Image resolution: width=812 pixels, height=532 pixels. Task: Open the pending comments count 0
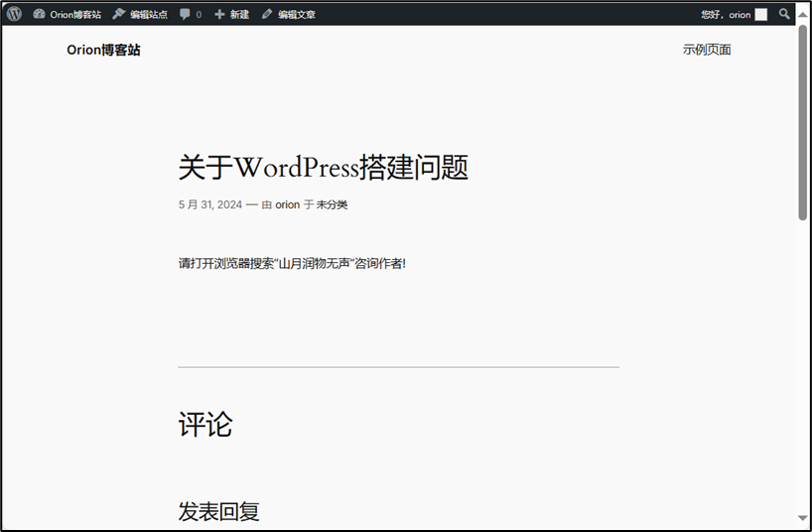(199, 15)
